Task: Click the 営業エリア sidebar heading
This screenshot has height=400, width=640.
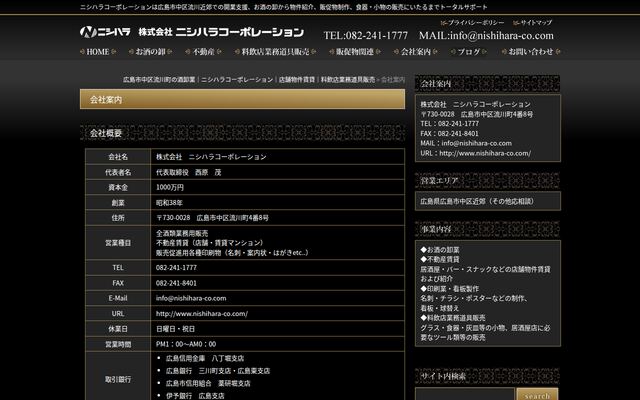Action: click(488, 180)
